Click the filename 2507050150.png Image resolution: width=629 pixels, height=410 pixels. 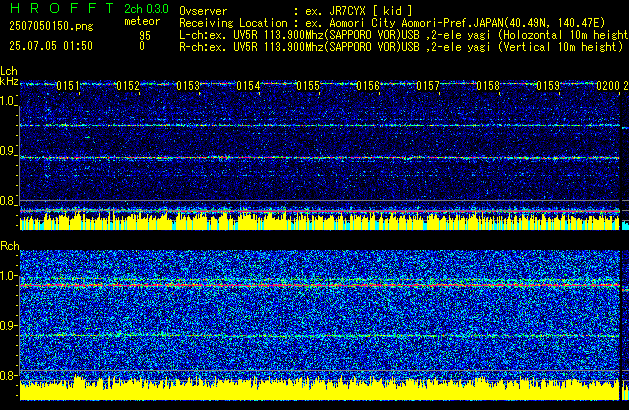[51, 26]
